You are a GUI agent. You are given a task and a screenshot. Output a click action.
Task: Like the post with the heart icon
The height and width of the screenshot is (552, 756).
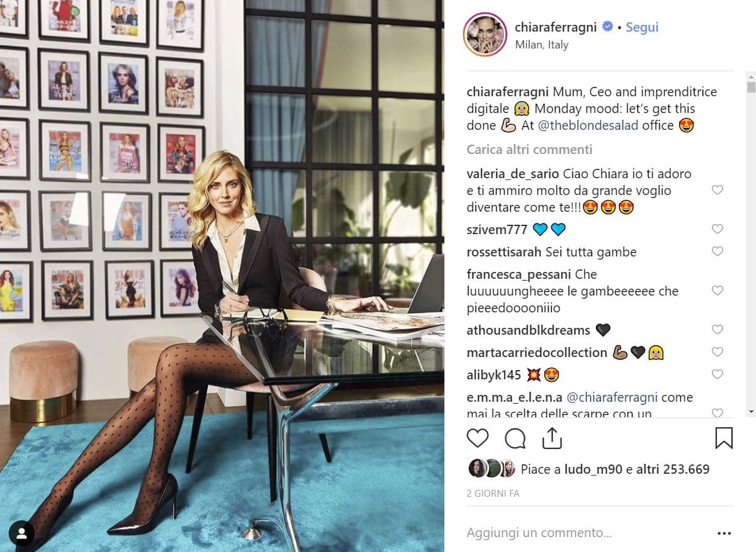[x=477, y=438]
